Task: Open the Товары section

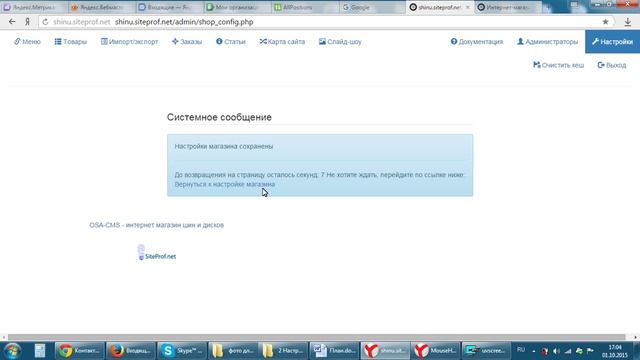Action: [x=71, y=42]
